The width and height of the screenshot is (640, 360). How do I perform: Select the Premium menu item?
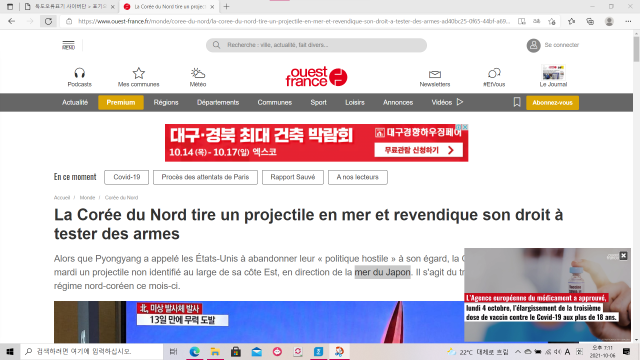121,102
